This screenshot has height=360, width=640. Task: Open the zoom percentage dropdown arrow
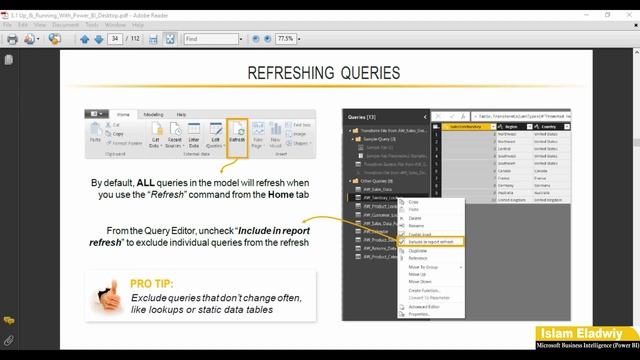pyautogui.click(x=299, y=39)
